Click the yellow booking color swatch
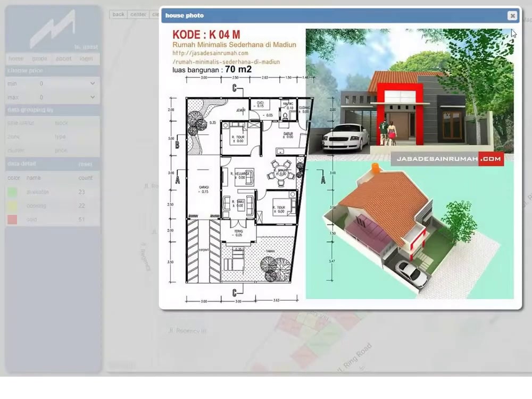532x399 pixels. [x=12, y=206]
